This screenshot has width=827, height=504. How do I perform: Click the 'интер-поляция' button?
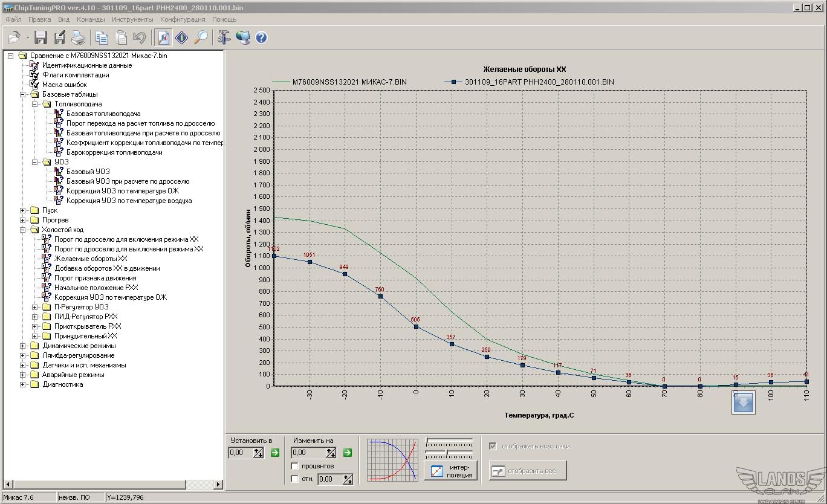pyautogui.click(x=450, y=470)
